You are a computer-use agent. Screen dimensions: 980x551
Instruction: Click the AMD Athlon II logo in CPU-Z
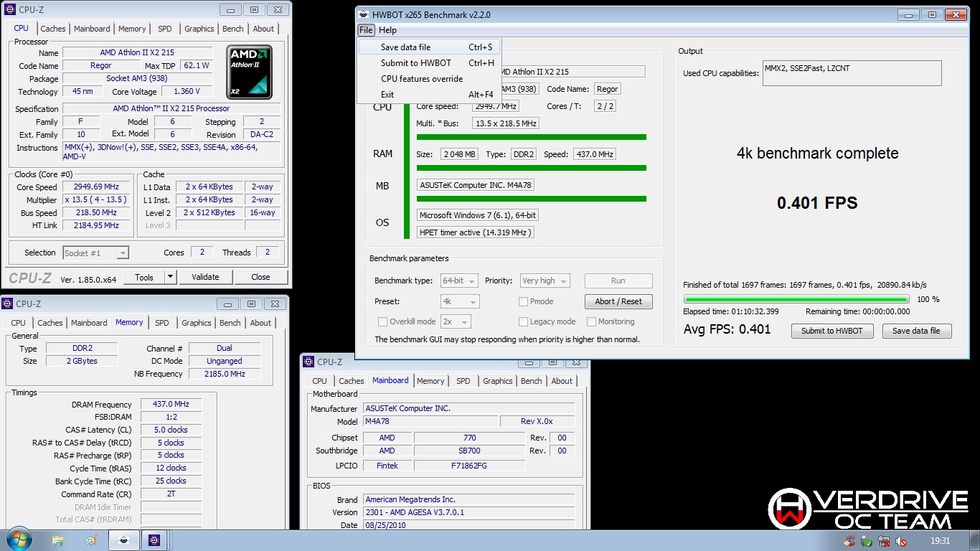pyautogui.click(x=250, y=72)
